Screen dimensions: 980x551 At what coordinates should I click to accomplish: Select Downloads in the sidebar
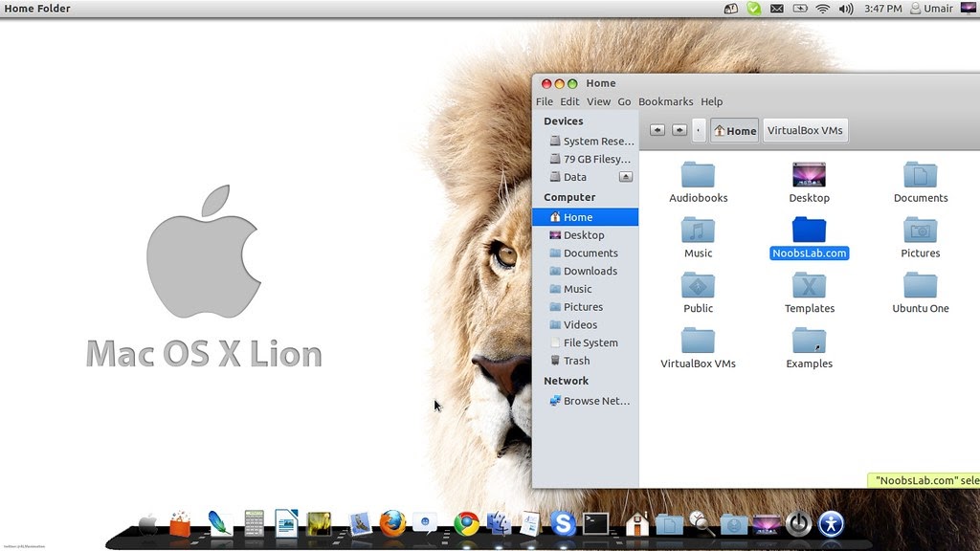point(586,271)
